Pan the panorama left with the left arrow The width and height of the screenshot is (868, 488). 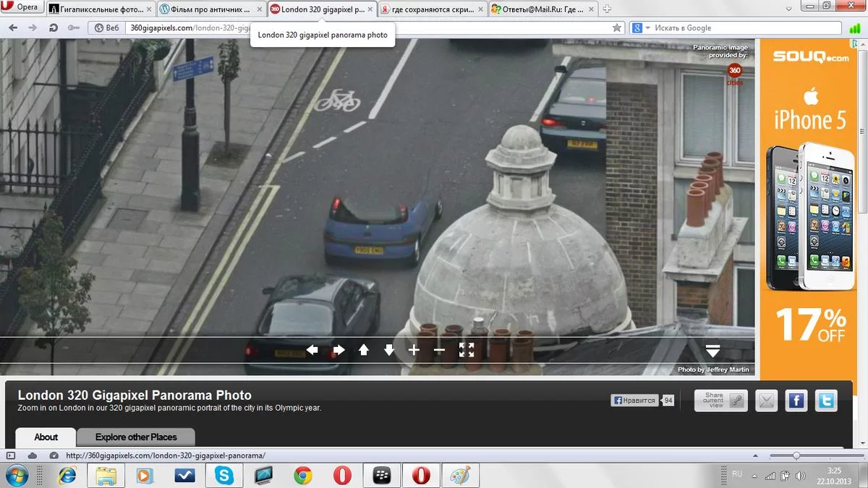point(312,350)
